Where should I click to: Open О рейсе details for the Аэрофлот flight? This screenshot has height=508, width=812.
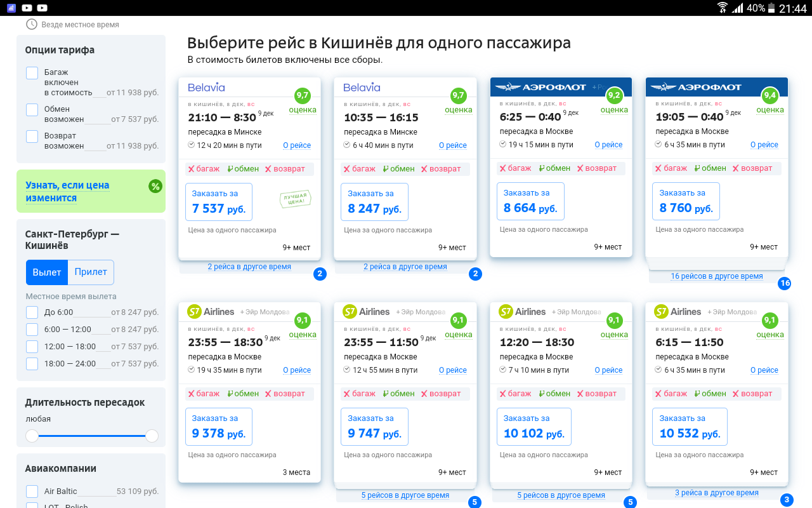pos(608,144)
